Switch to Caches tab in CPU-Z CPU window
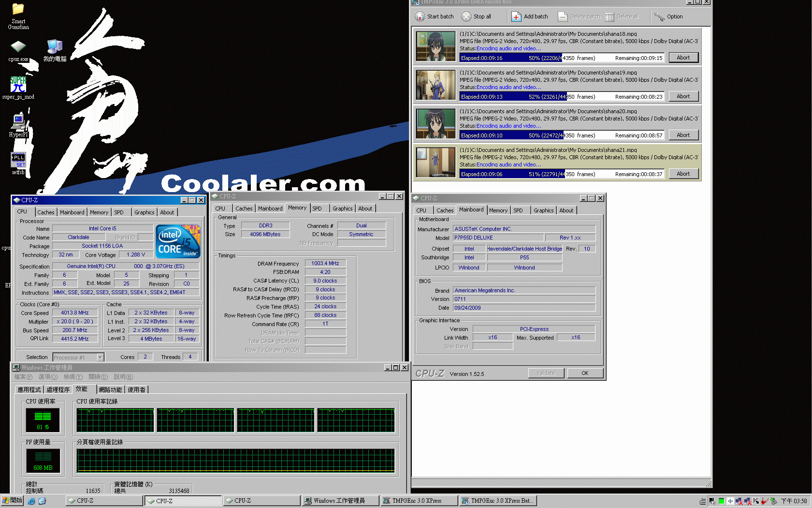This screenshot has height=508, width=812. [46, 212]
